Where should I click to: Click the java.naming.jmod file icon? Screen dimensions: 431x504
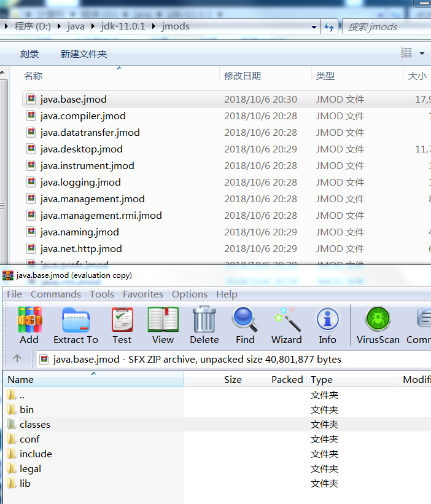(31, 232)
